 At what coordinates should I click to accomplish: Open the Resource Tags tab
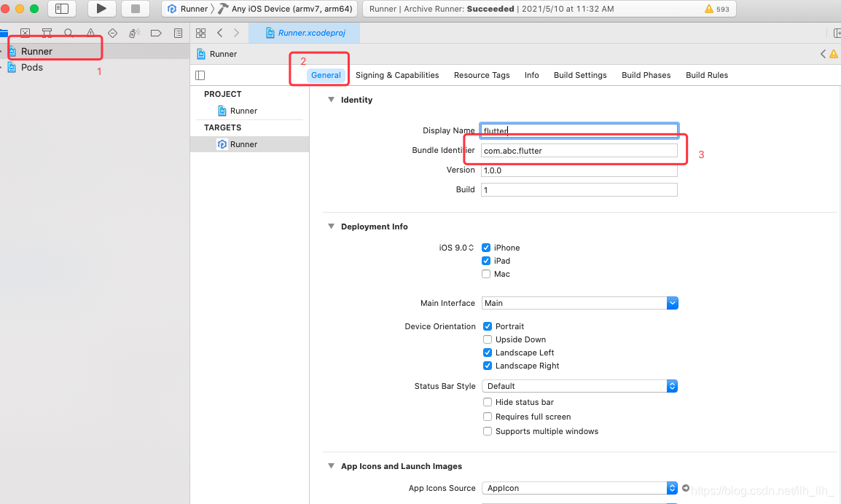click(x=482, y=76)
